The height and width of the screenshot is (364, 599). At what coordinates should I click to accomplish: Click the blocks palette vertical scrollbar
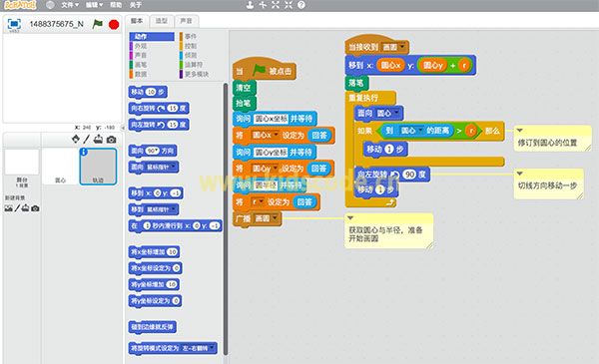(x=226, y=219)
